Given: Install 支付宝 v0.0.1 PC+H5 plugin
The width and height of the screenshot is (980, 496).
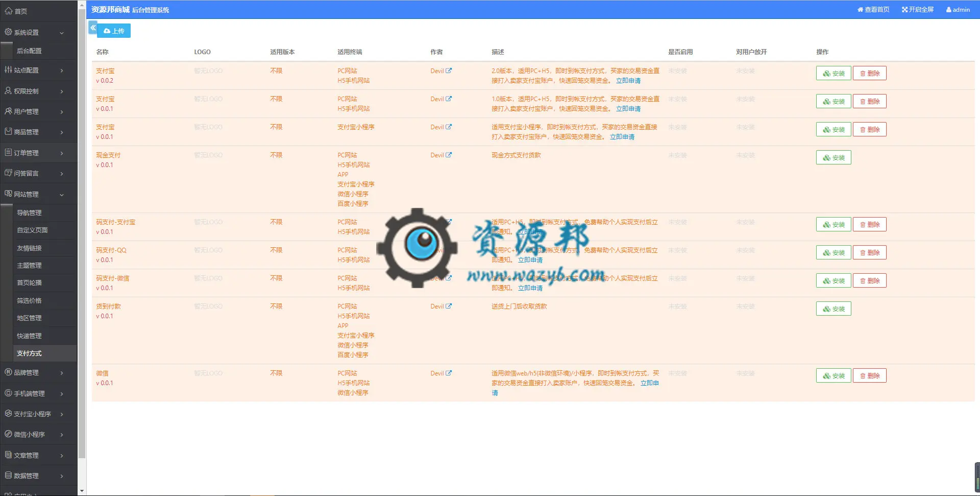Looking at the screenshot, I should tap(834, 101).
